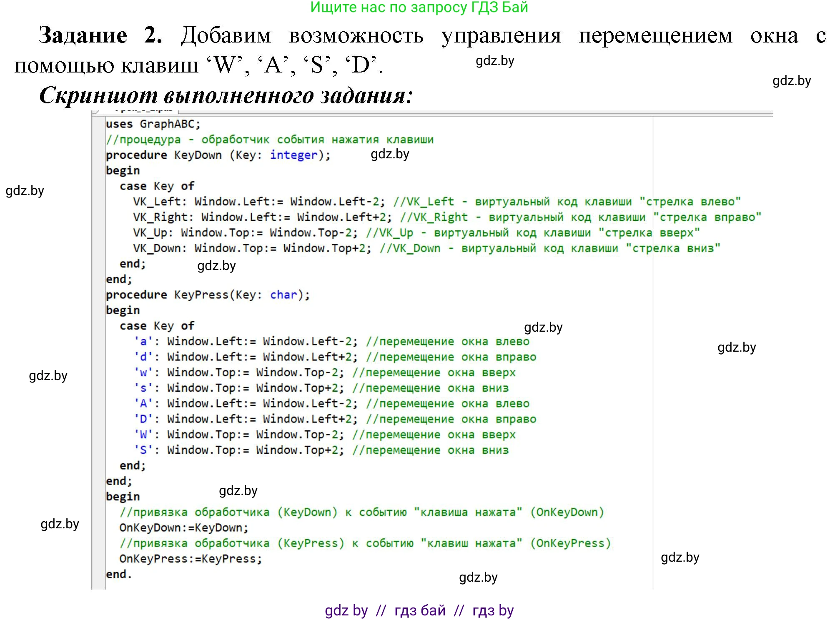The height and width of the screenshot is (620, 840).
Task: Click the uppercase 'S' case line
Action: [238, 450]
